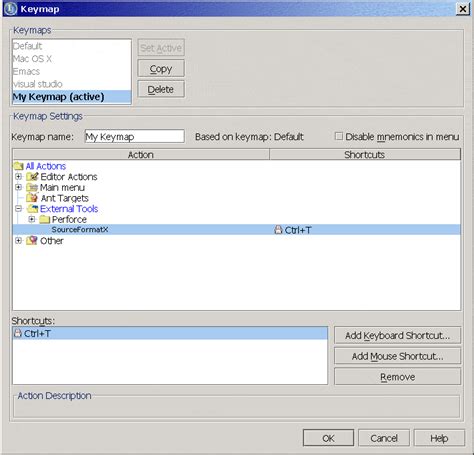
Task: Confirm with the OK button
Action: tap(328, 438)
